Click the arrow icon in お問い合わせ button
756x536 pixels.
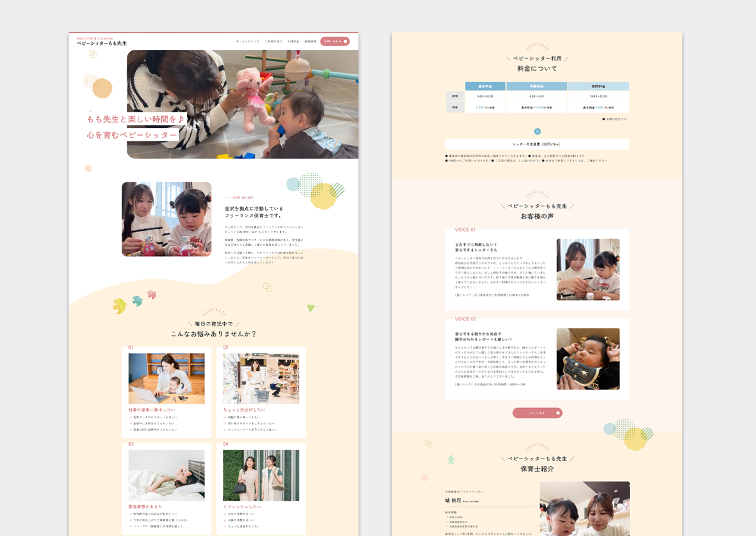click(x=343, y=42)
